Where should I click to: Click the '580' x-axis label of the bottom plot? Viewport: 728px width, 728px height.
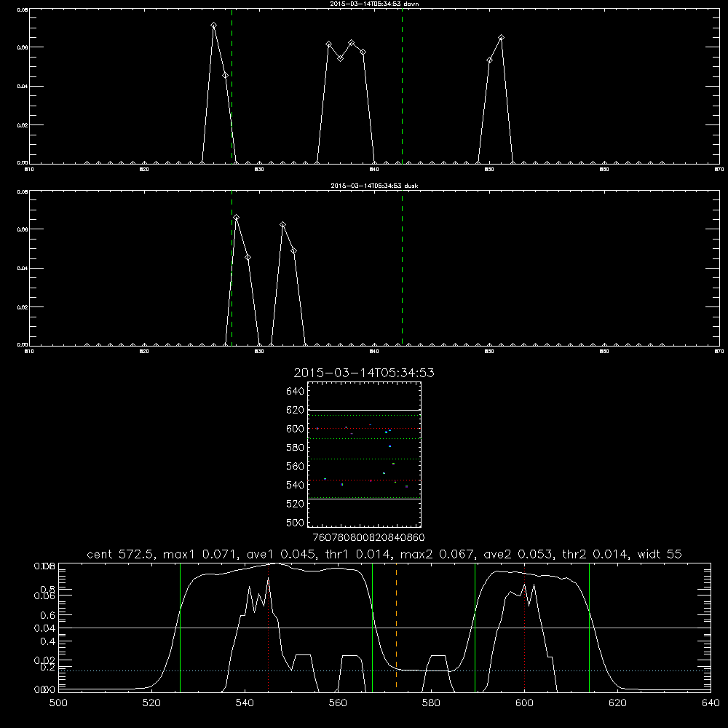tap(431, 703)
